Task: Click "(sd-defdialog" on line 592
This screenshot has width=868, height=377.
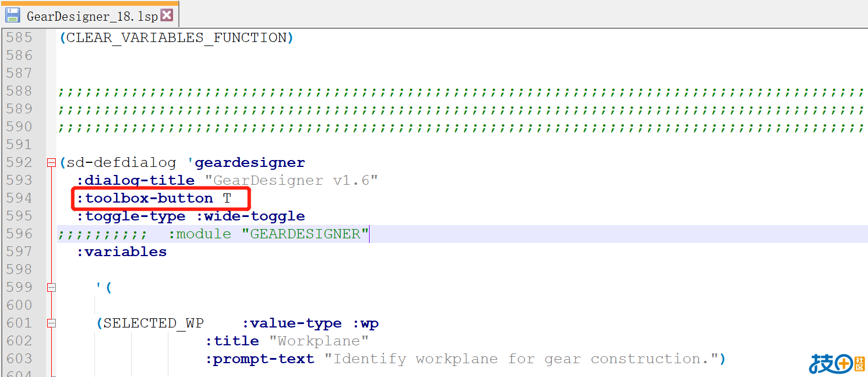Action: 117,163
